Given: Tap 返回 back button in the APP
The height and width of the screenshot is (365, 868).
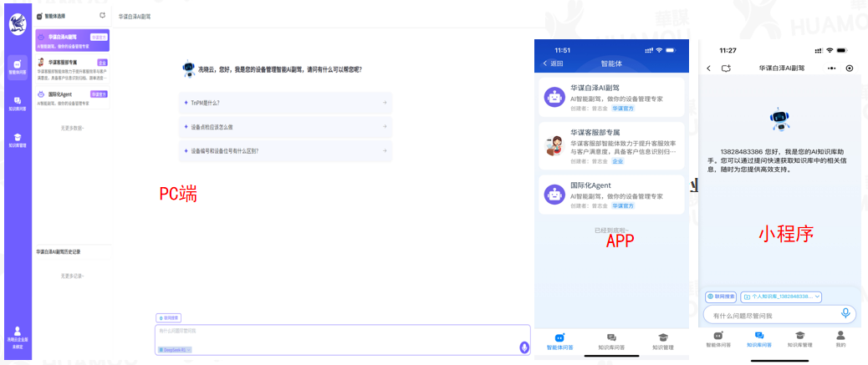Looking at the screenshot, I should 553,63.
